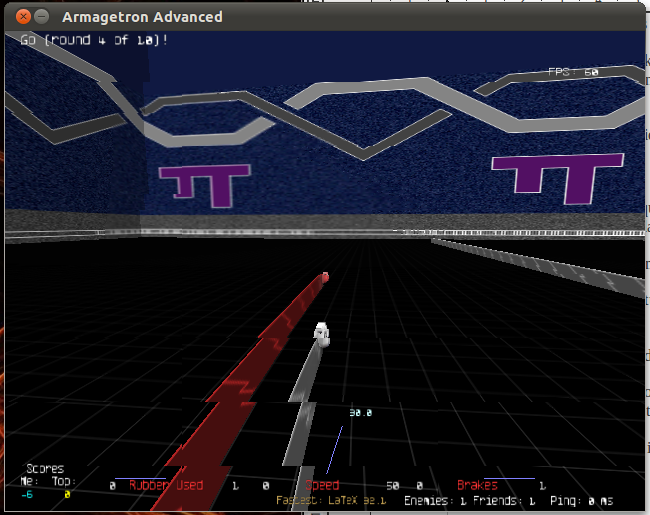Close the Armagetron Advanced window
650x515 pixels.
[x=23, y=17]
